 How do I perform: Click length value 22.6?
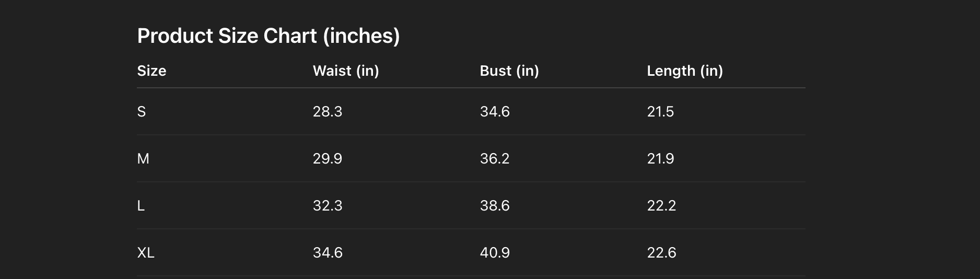661,253
